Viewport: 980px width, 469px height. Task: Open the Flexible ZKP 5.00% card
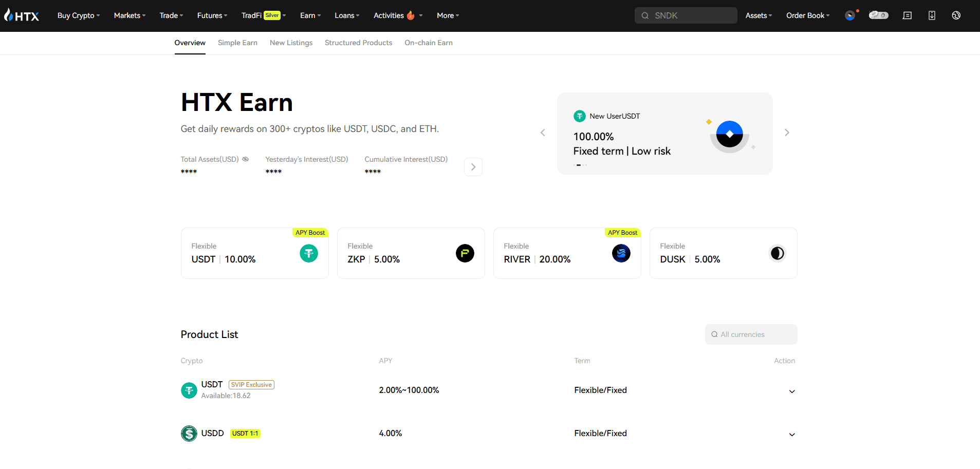click(x=411, y=253)
